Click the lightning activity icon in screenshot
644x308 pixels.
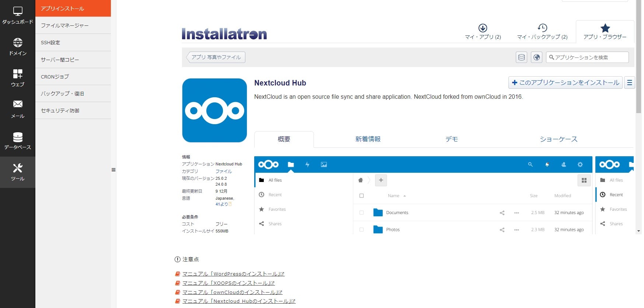[307, 165]
